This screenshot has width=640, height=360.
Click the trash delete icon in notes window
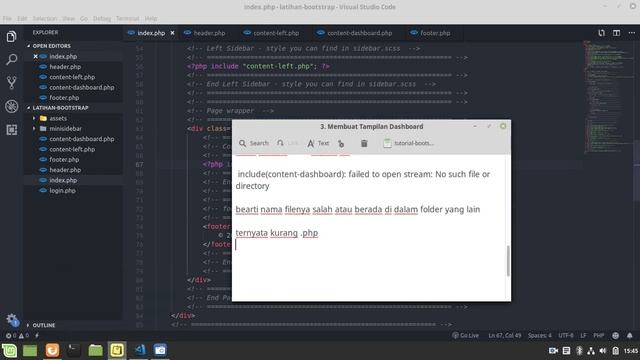[364, 143]
